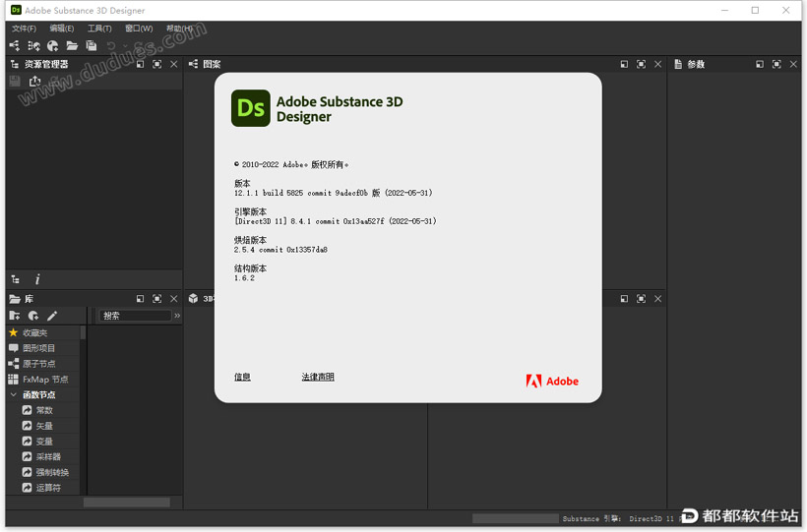The image size is (807, 532).
Task: Click the vertical scrollbar of the library tree
Action: tap(84, 331)
